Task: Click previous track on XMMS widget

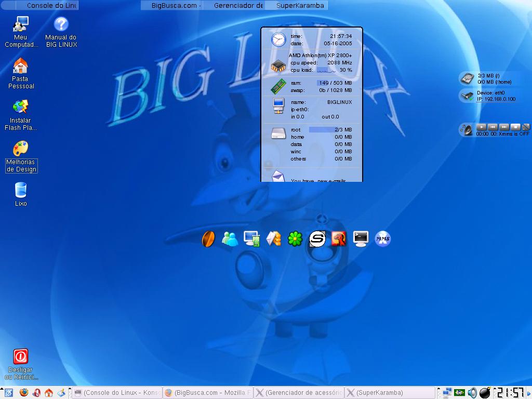Action: pos(493,127)
